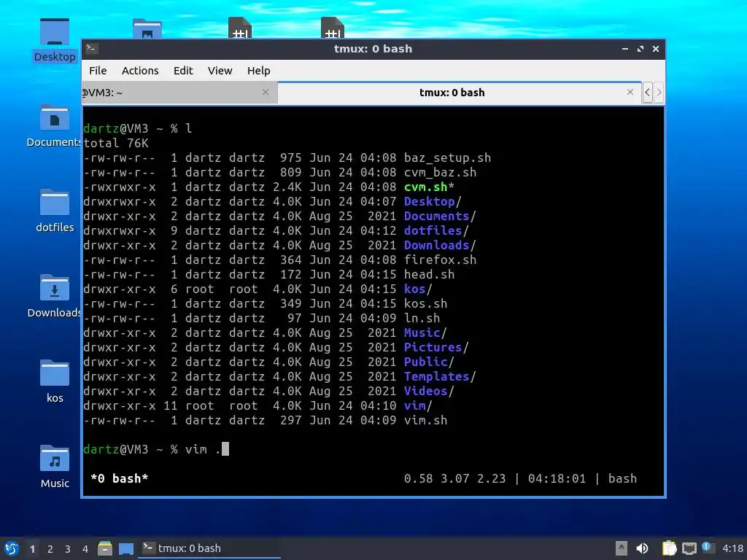Click the tmux: 0 bash taskbar entry

click(x=209, y=548)
